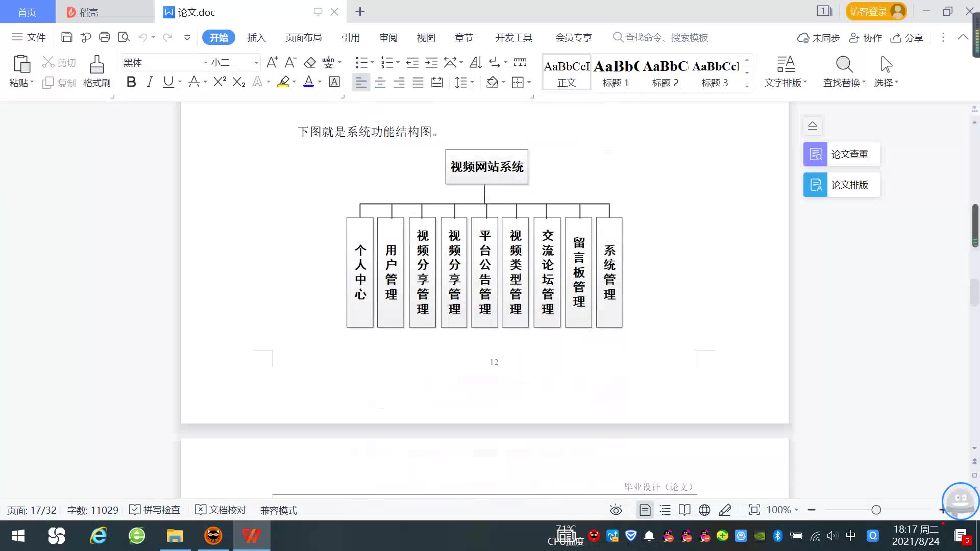
Task: Apply the 标题 1 heading style
Action: (x=616, y=72)
